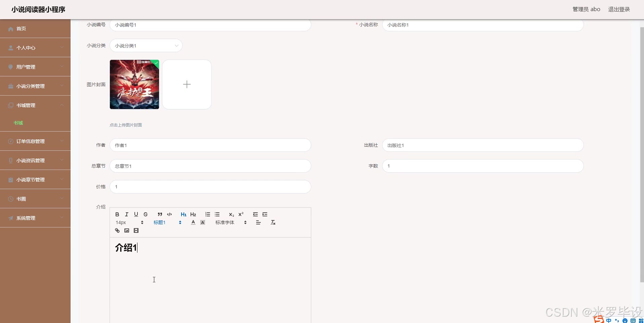Toggle strikethrough formatting in the editor

click(146, 214)
